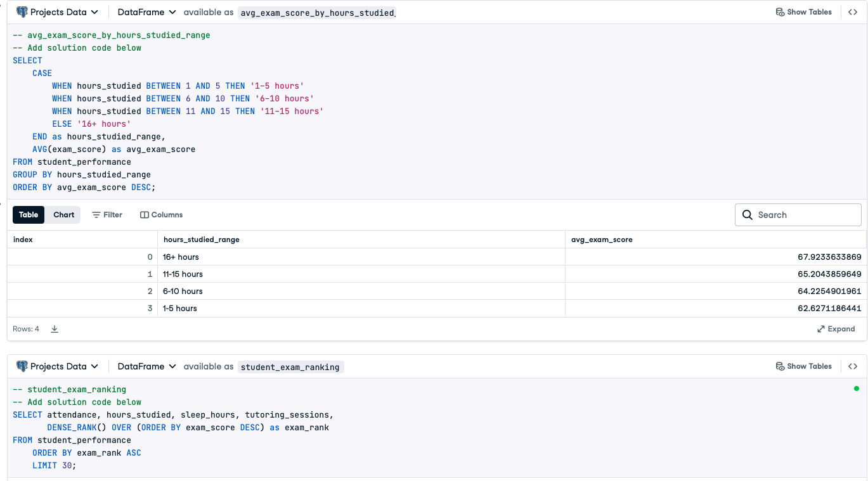Click the search magnifier icon
Viewport: 868px width, 481px height.
(748, 215)
